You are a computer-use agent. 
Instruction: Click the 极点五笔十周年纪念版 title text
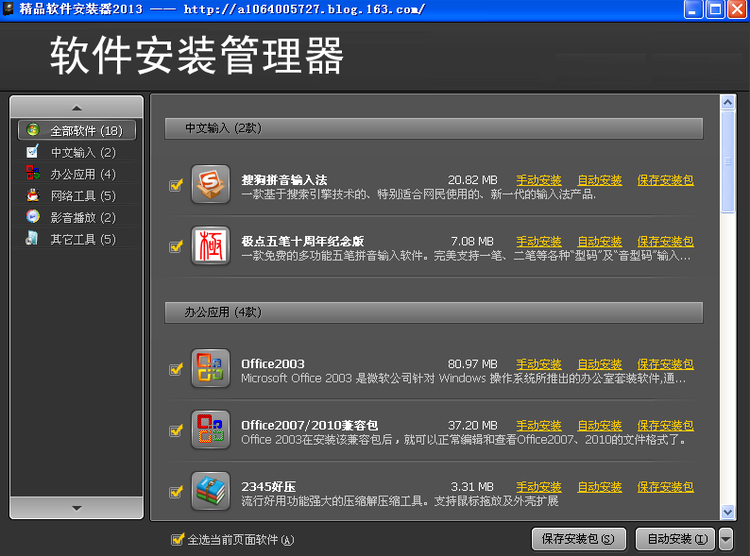(x=303, y=241)
